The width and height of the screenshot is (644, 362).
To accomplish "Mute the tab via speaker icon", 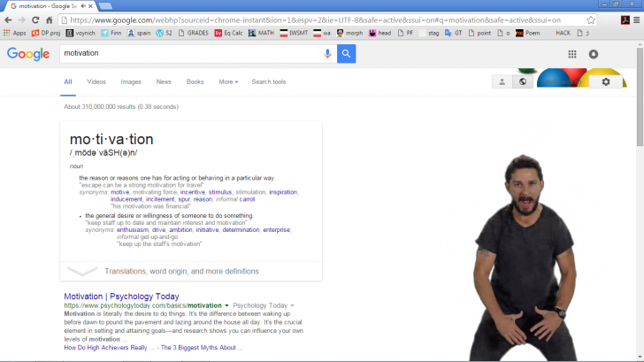I will [x=83, y=6].
